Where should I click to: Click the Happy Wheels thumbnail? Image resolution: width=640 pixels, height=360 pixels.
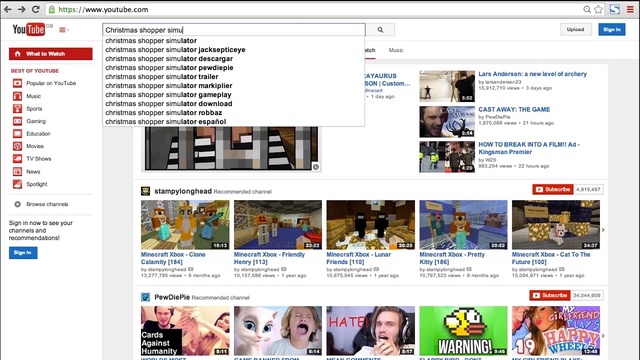click(x=556, y=331)
